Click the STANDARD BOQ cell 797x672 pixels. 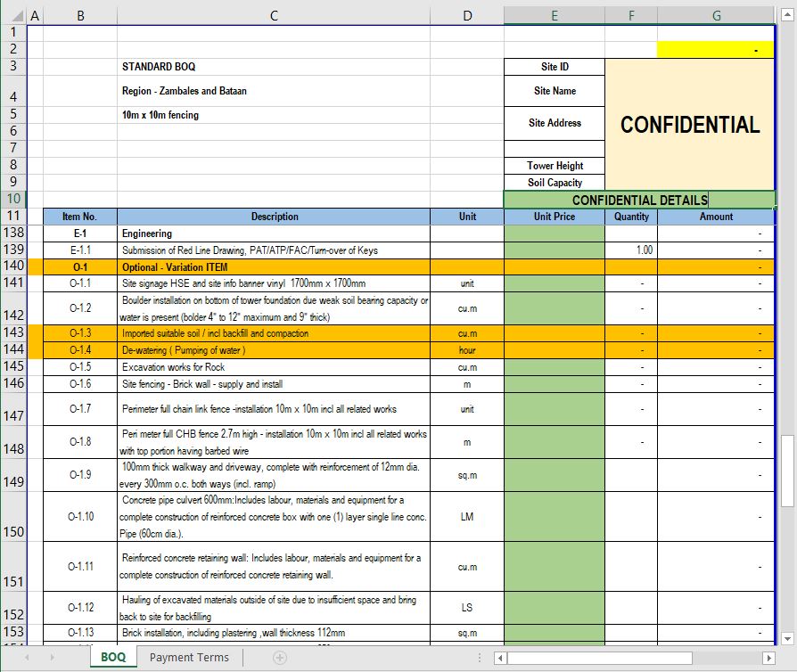tap(274, 67)
